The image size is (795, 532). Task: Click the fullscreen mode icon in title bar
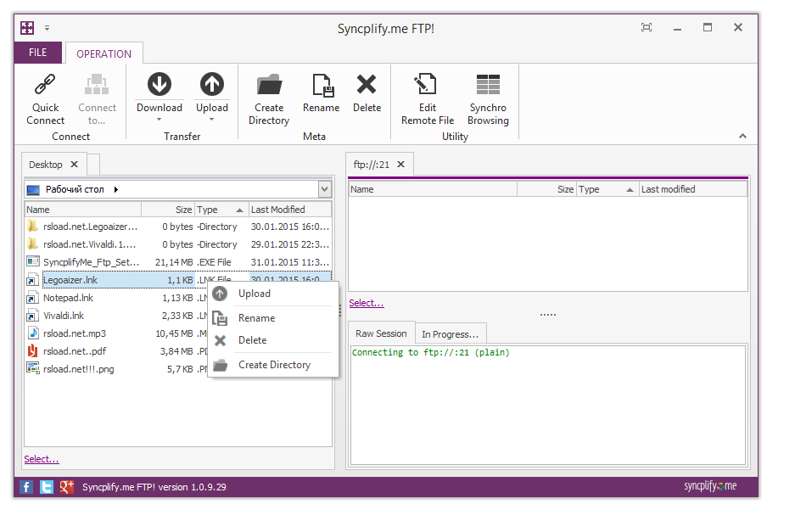(647, 27)
